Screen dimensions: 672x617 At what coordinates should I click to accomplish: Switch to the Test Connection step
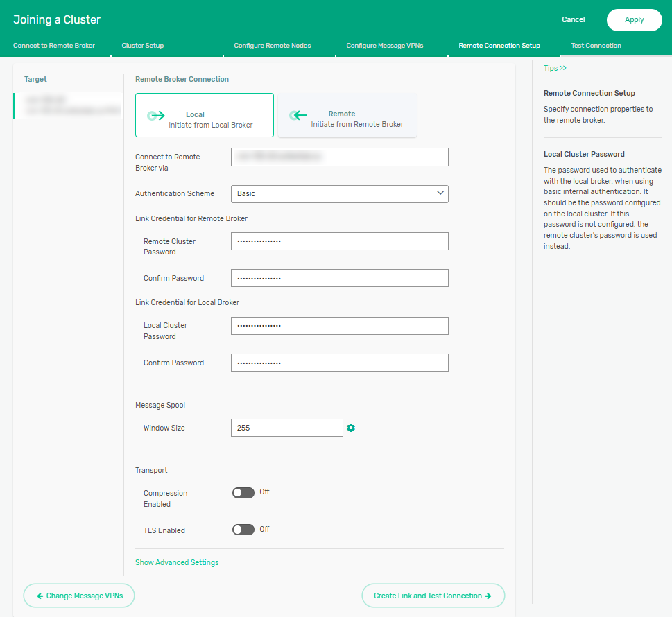pos(596,46)
